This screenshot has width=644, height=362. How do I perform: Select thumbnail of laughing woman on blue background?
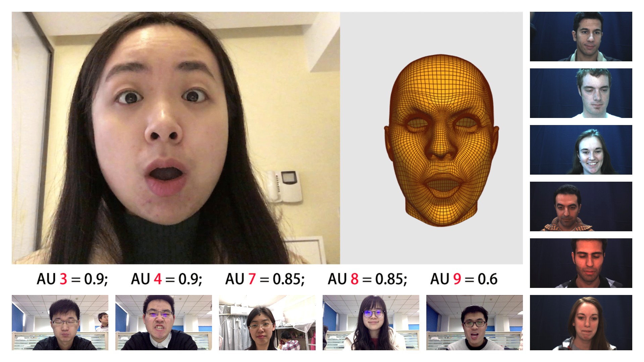click(581, 150)
